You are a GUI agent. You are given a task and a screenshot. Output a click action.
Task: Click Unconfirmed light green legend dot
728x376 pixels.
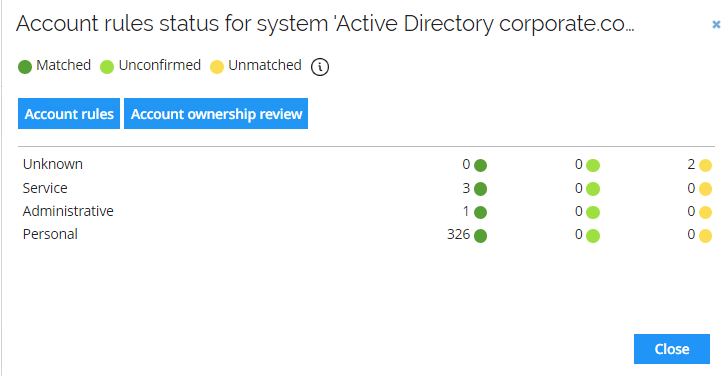[107, 67]
